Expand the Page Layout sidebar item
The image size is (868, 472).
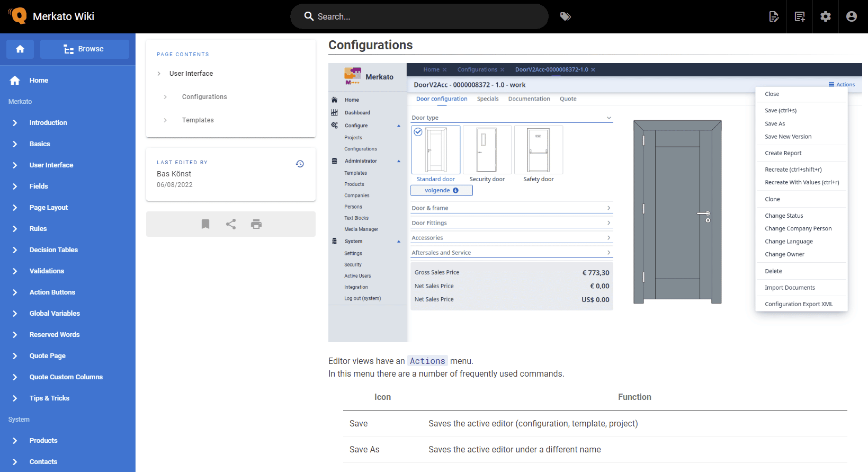(x=68, y=208)
